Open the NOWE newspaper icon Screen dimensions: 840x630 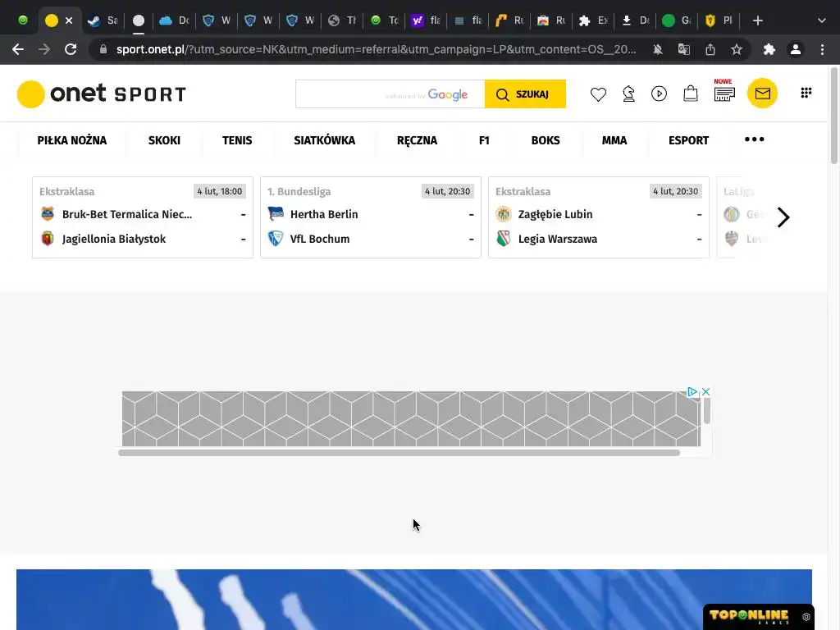click(724, 91)
